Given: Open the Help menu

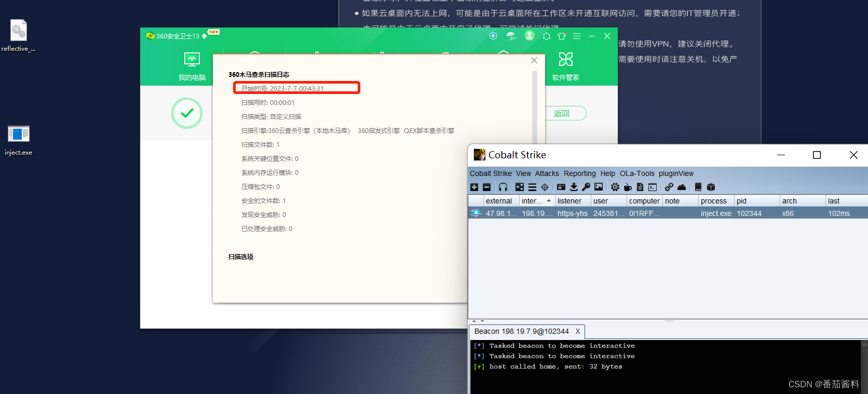Looking at the screenshot, I should click(608, 173).
